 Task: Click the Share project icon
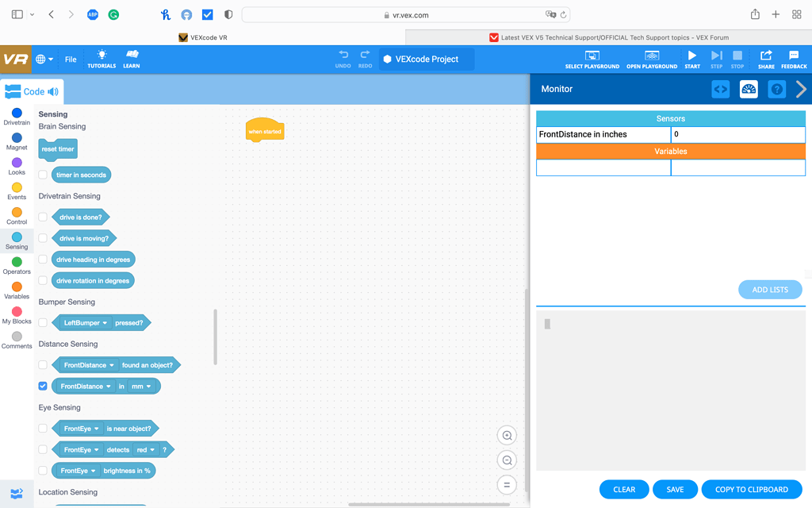point(766,56)
